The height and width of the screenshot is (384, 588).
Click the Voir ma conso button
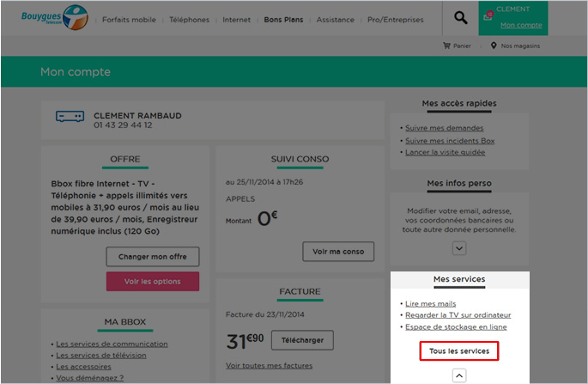coord(338,252)
